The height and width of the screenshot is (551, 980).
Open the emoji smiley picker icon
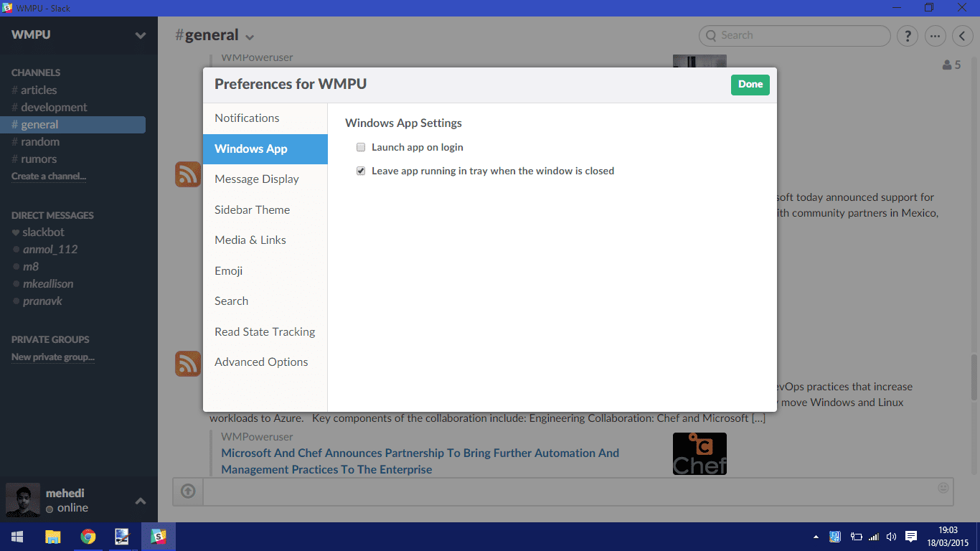coord(943,487)
